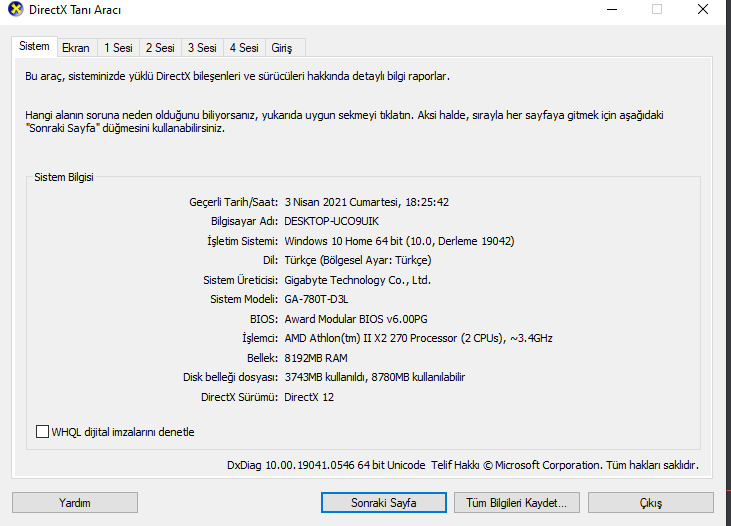Show the 4 Sesi tab
The height and width of the screenshot is (526, 731).
click(x=244, y=48)
